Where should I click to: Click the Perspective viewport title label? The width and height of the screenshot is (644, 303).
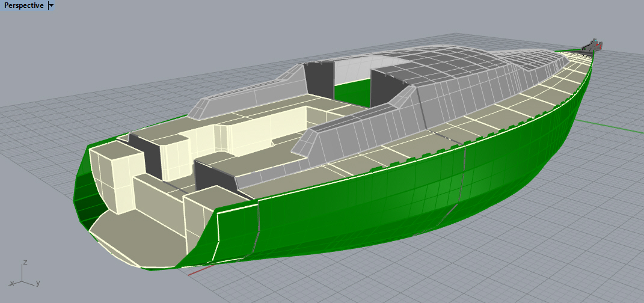24,5
